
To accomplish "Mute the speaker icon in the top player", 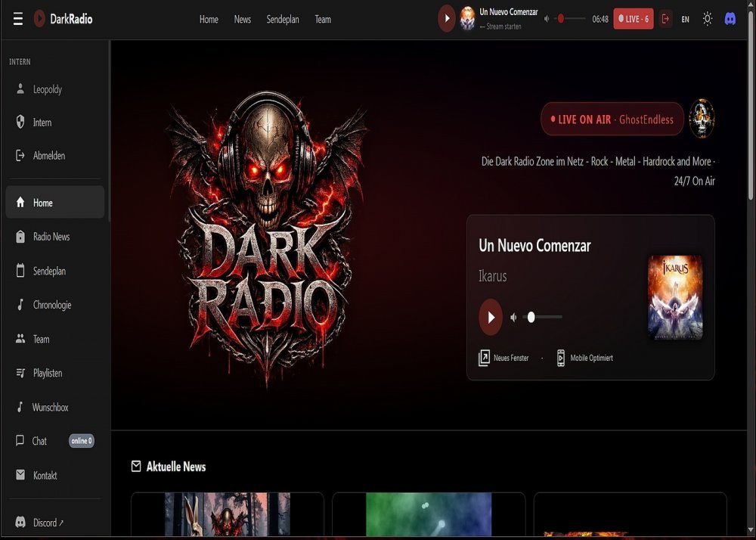I will [x=547, y=19].
